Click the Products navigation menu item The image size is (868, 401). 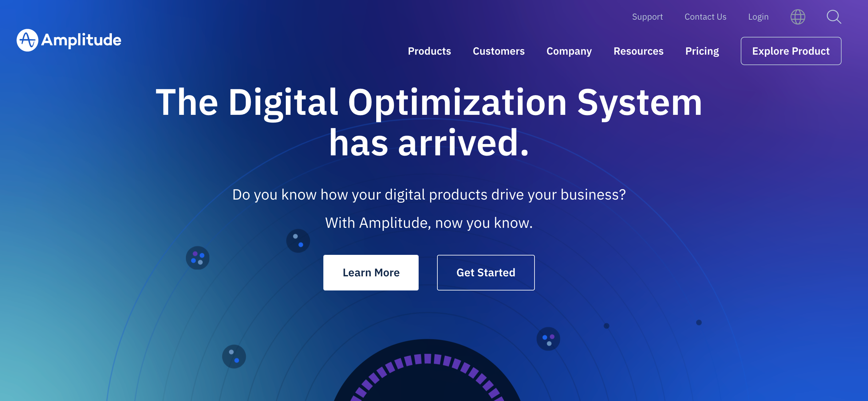(x=429, y=51)
